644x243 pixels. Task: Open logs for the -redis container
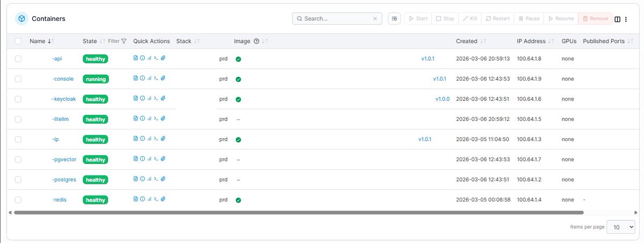136,199
